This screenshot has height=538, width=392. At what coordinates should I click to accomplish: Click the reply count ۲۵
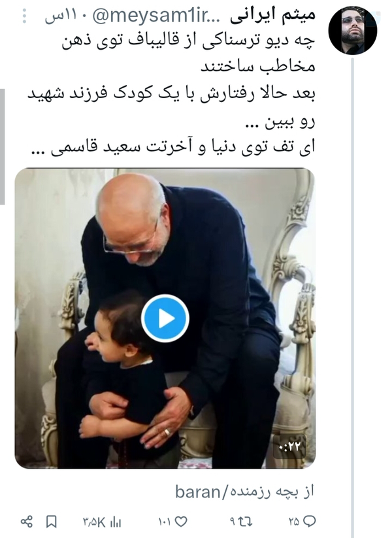pyautogui.click(x=294, y=522)
